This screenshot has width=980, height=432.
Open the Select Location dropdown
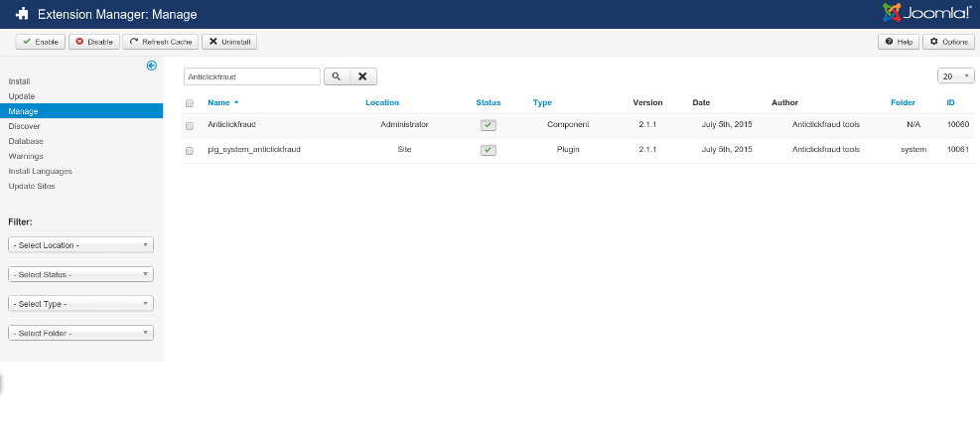coord(80,244)
